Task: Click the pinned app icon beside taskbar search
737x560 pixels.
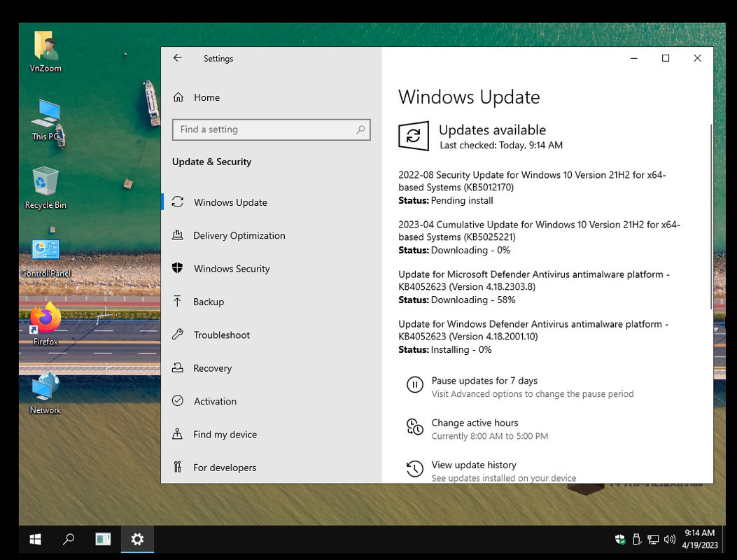Action: click(x=103, y=539)
